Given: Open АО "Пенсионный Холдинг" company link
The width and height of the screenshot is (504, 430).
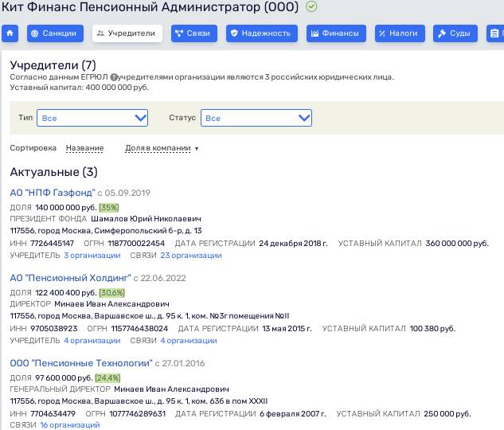Looking at the screenshot, I should [70, 278].
